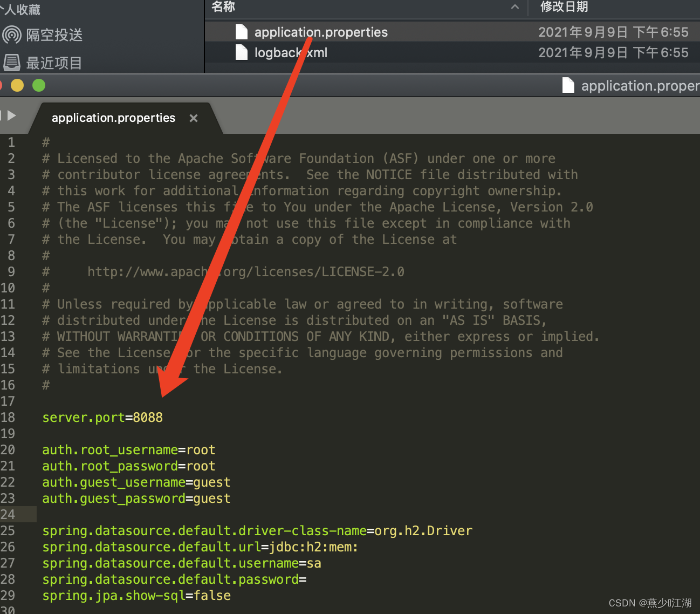Image resolution: width=700 pixels, height=614 pixels.
Task: Click the 名称 column header
Action: point(223,8)
